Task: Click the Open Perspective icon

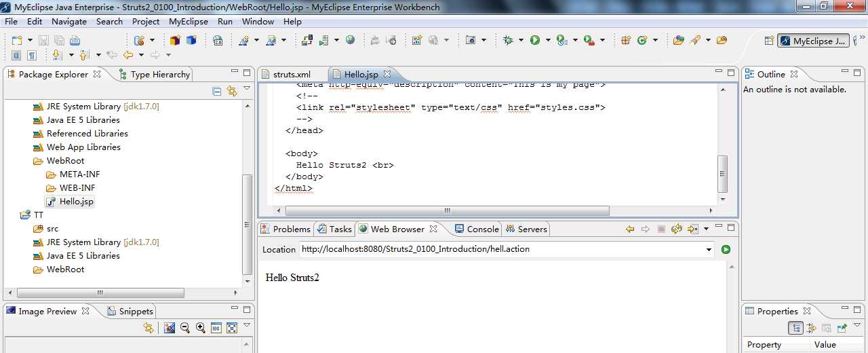Action: click(x=769, y=41)
